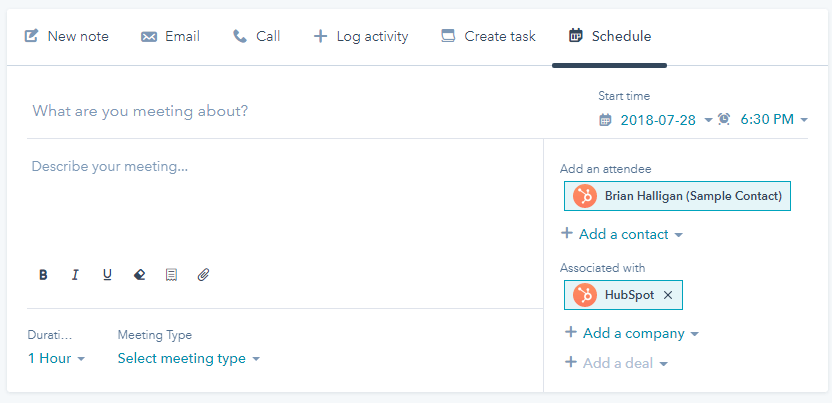832x403 pixels.
Task: Open the New note tab
Action: pyautogui.click(x=66, y=37)
